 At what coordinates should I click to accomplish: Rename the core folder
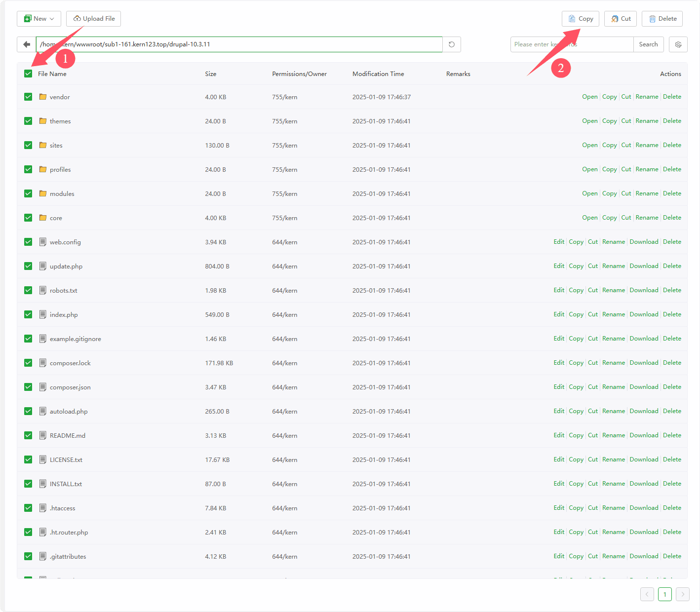click(647, 218)
